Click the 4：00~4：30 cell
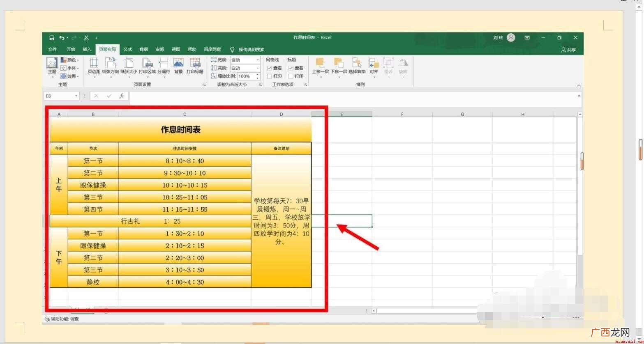The height and width of the screenshot is (344, 644). coord(185,282)
